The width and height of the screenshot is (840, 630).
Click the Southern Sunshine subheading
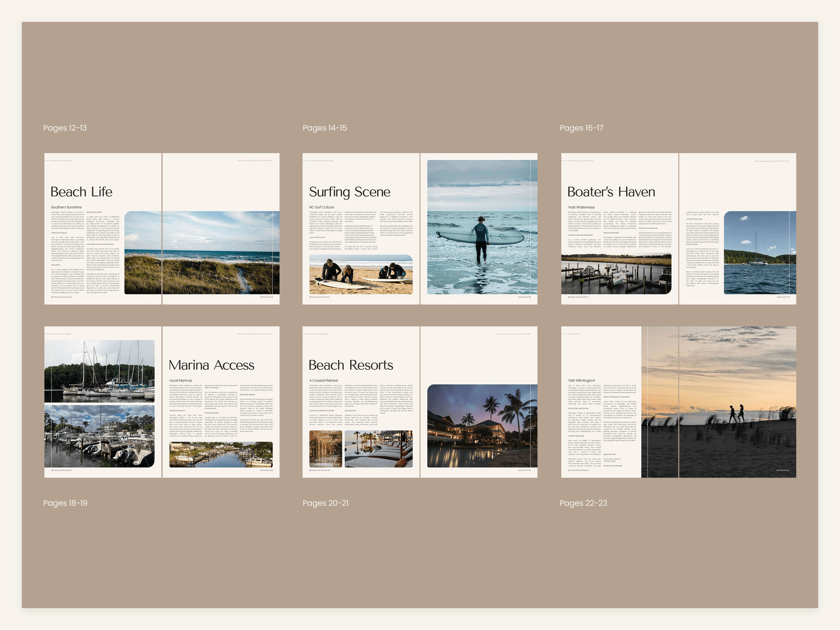coord(66,207)
